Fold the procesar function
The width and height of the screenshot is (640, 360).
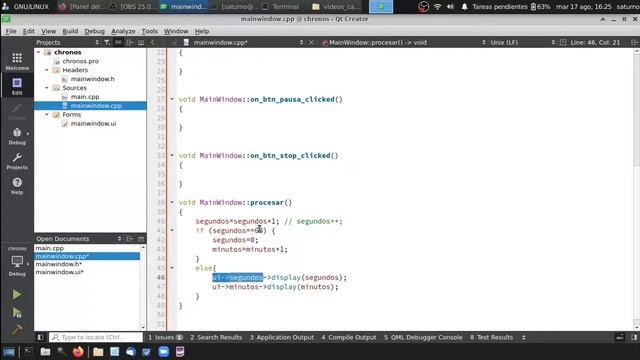(172, 202)
